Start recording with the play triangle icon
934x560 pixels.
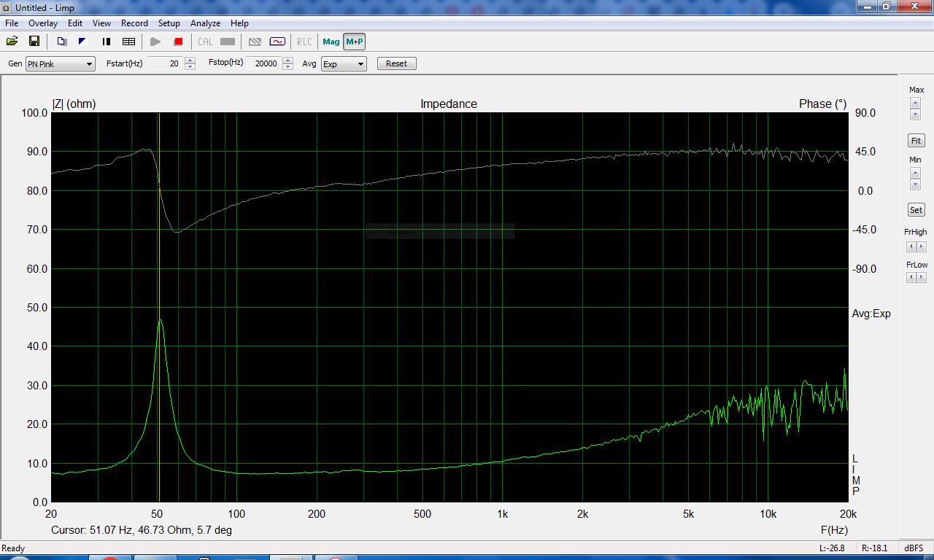(155, 42)
